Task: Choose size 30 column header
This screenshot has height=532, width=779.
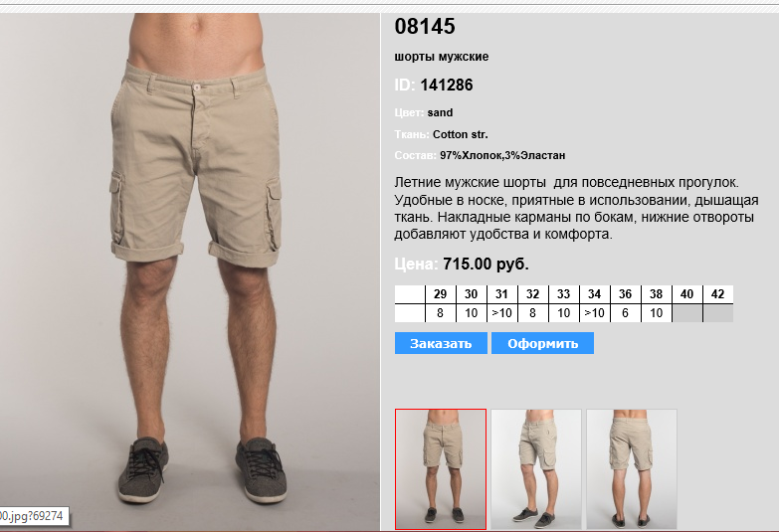Action: coord(471,294)
